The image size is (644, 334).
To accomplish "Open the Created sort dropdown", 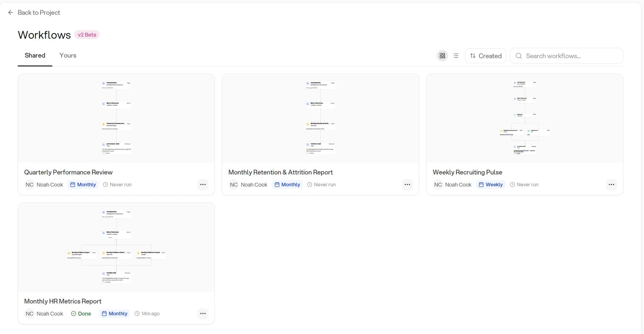I will pos(486,56).
